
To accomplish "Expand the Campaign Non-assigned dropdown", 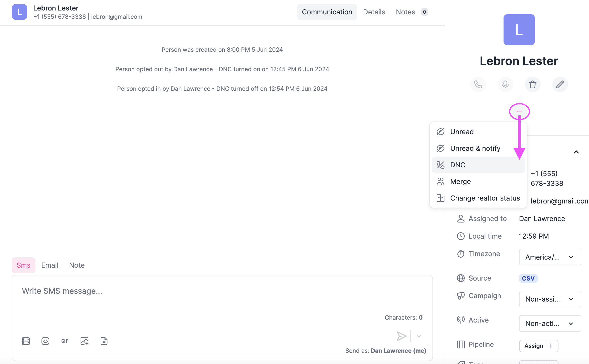I will pos(550,299).
